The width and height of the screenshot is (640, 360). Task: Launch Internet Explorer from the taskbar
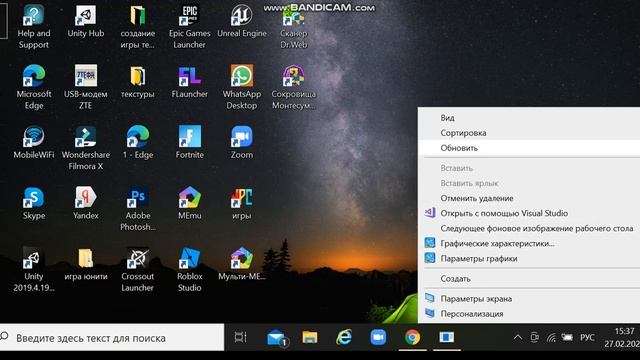[x=344, y=337]
